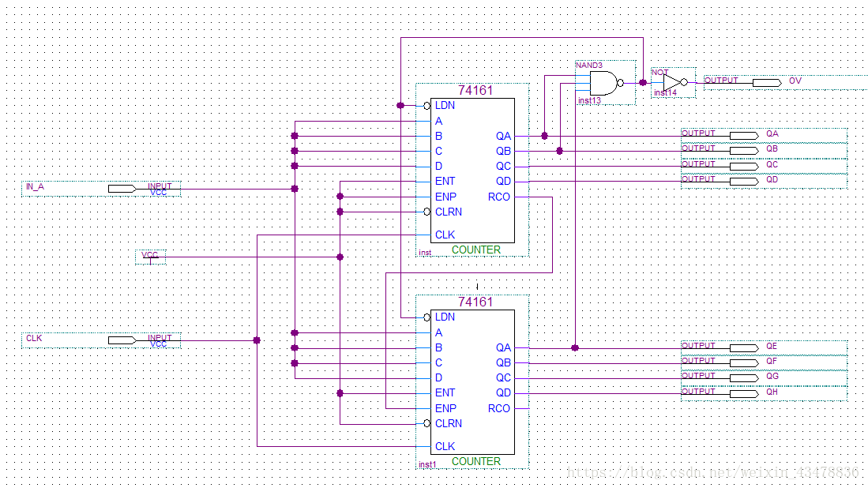The image size is (868, 488).
Task: Click the COUNTER label beside inst
Action: (x=476, y=250)
